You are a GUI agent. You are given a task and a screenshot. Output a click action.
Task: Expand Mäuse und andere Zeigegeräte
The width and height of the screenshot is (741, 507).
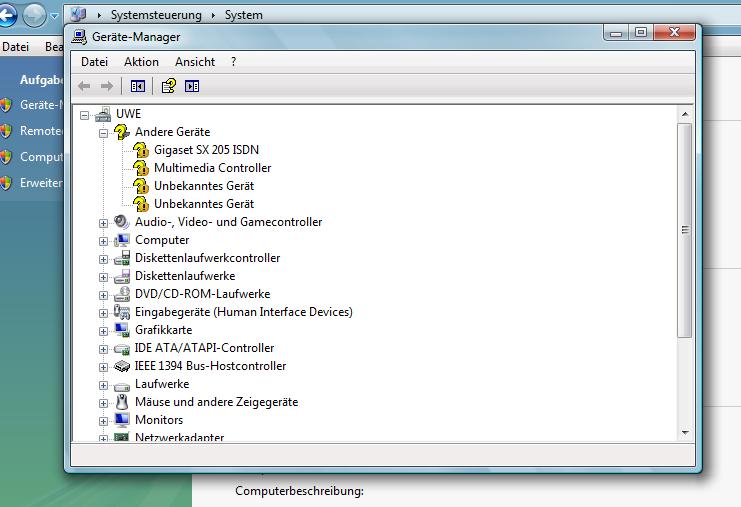pyautogui.click(x=103, y=403)
